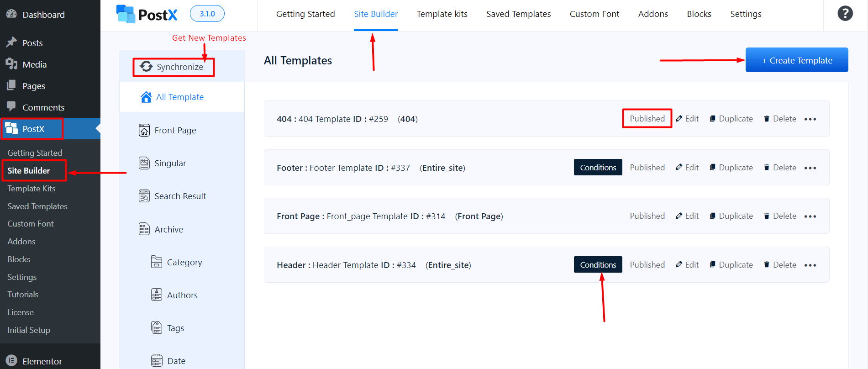Click the Category folder icon
868x369 pixels.
coord(157,262)
